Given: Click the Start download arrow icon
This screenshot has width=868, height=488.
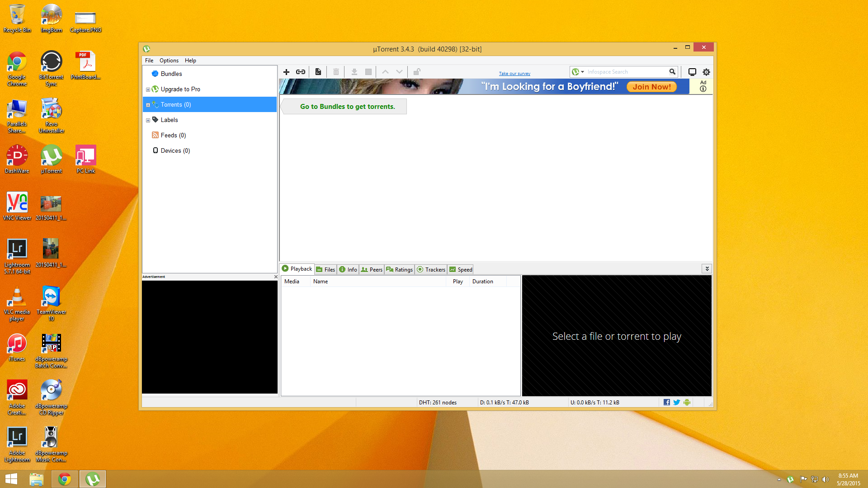Looking at the screenshot, I should (x=354, y=72).
